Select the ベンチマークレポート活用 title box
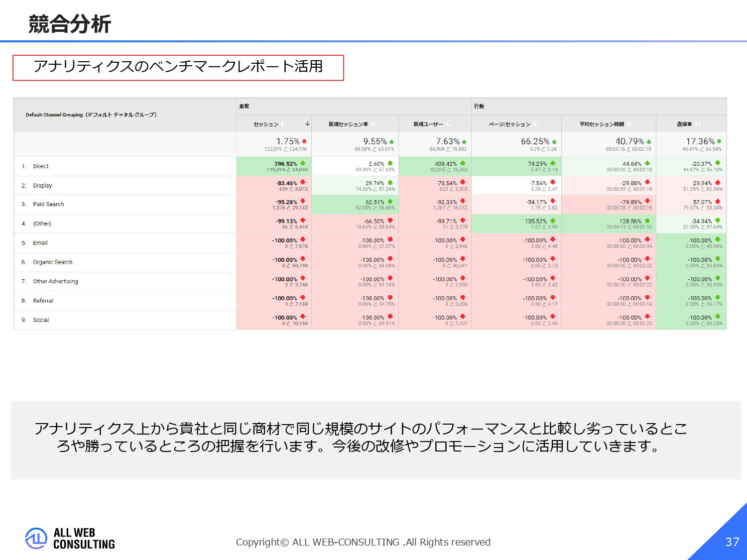 click(178, 66)
